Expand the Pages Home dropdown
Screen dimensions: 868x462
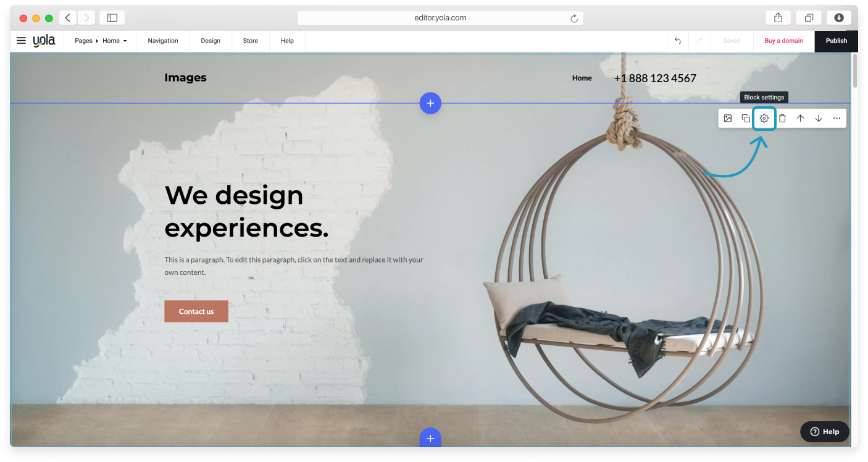tap(101, 41)
